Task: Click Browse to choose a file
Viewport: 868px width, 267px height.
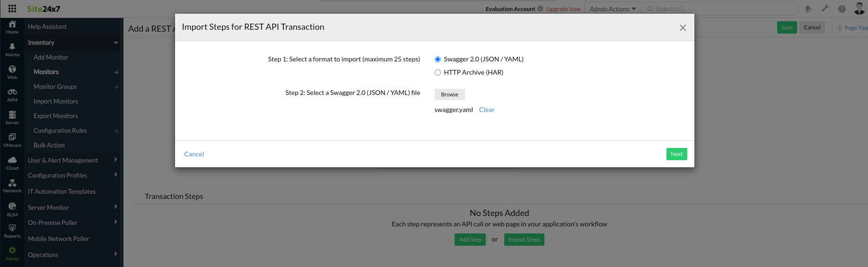Action: (449, 95)
